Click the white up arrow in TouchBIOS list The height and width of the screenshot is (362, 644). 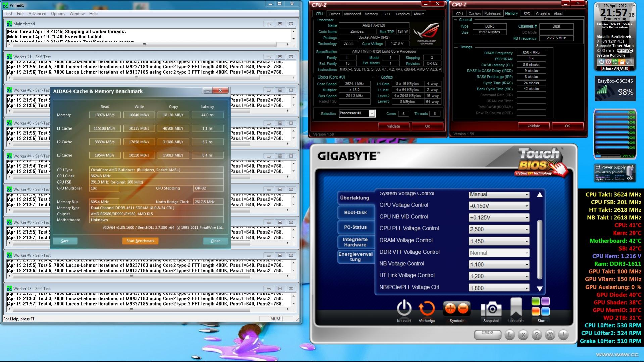click(540, 195)
